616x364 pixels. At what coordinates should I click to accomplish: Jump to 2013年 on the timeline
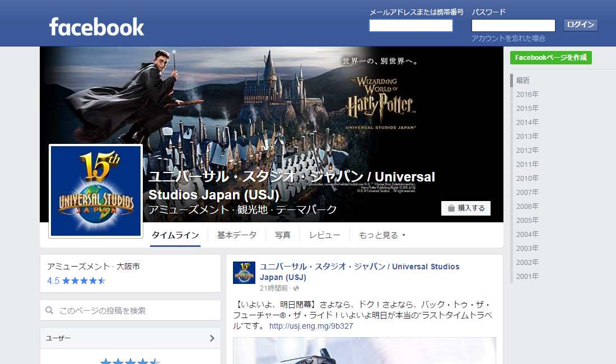coord(527,136)
